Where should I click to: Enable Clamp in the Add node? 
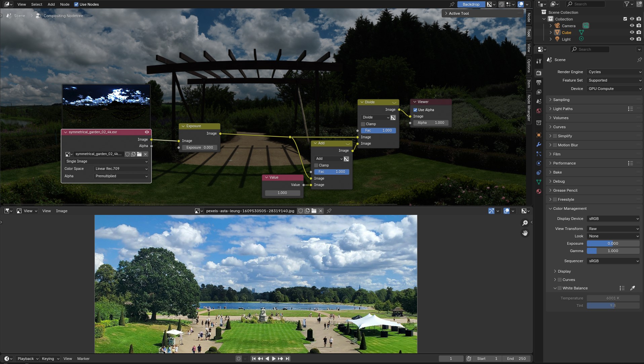click(x=316, y=165)
